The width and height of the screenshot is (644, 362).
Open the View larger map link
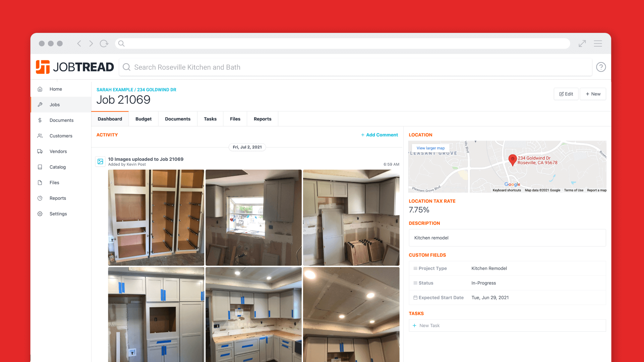click(430, 148)
